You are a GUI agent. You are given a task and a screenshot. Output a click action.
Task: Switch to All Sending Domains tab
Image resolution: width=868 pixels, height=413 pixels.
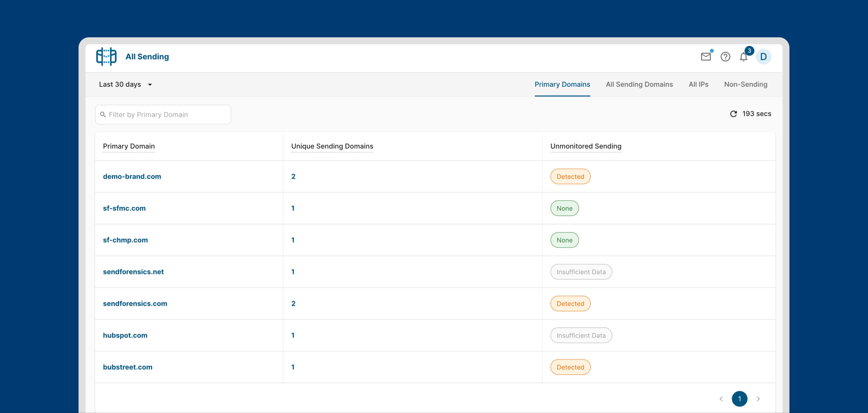[639, 84]
